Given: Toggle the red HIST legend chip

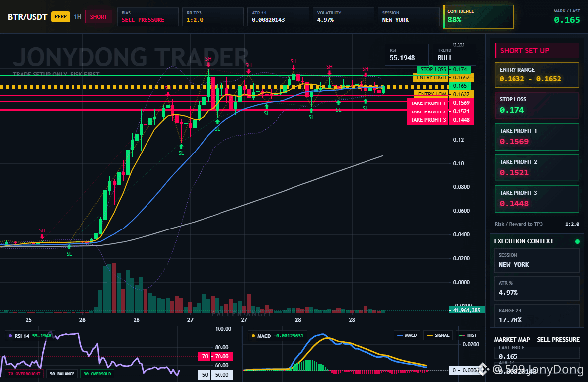Looking at the screenshot, I should click(468, 335).
